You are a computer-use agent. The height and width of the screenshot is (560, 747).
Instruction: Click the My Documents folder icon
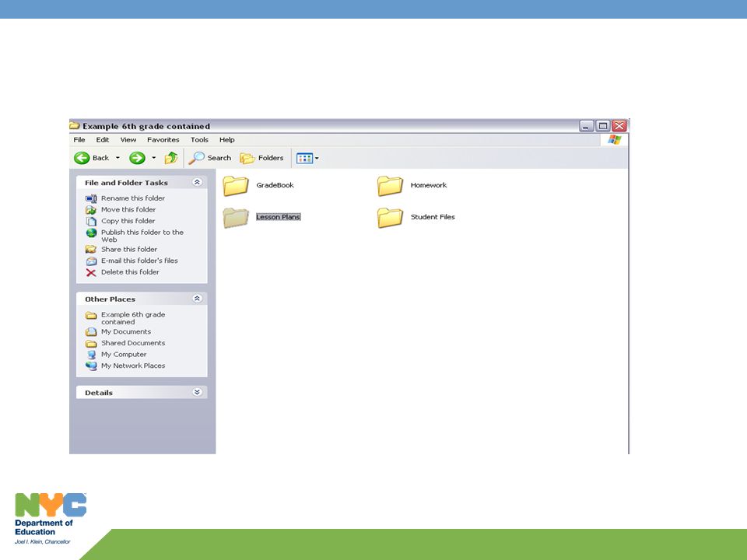[x=91, y=332]
